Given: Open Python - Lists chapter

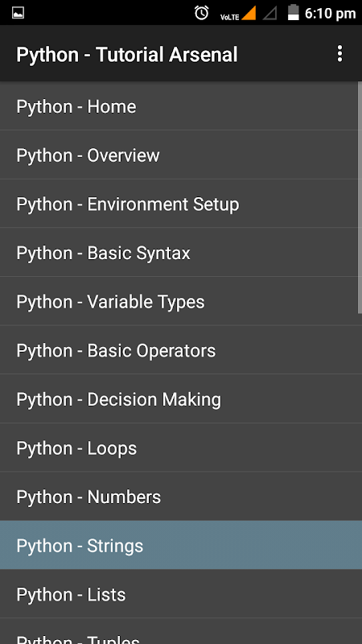Looking at the screenshot, I should coord(179,594).
